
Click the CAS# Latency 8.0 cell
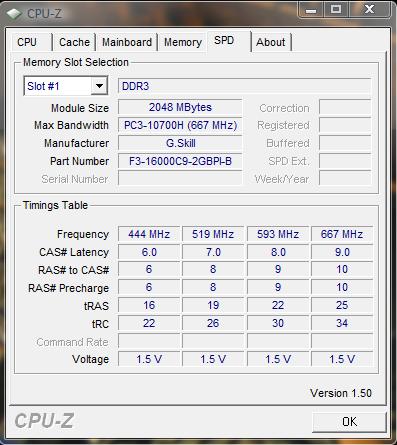(x=278, y=252)
